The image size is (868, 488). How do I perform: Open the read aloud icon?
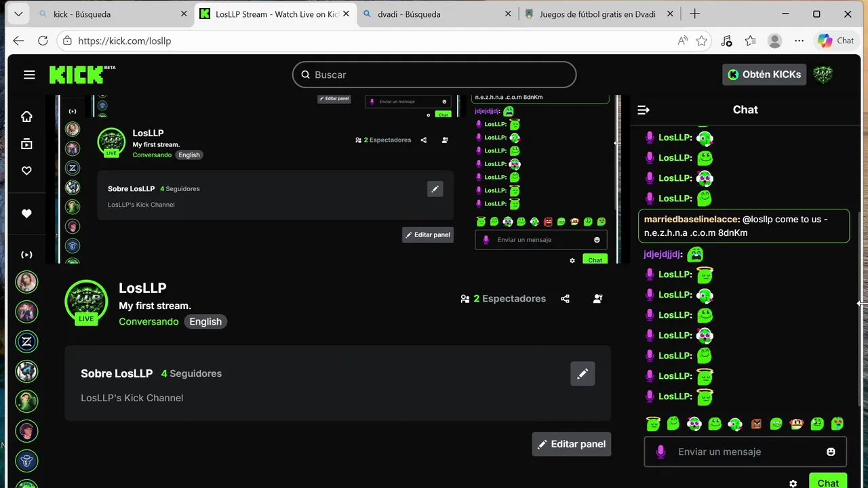tap(682, 41)
